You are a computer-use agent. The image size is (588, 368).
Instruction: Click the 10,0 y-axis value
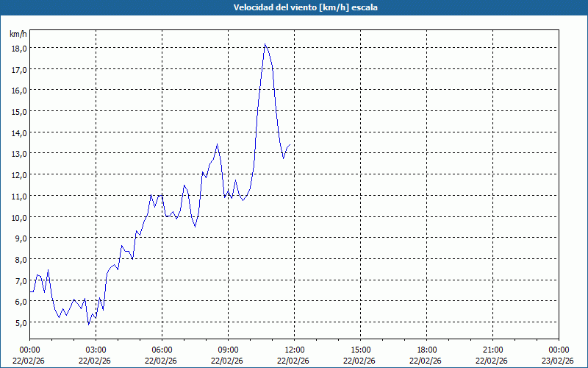(x=18, y=217)
